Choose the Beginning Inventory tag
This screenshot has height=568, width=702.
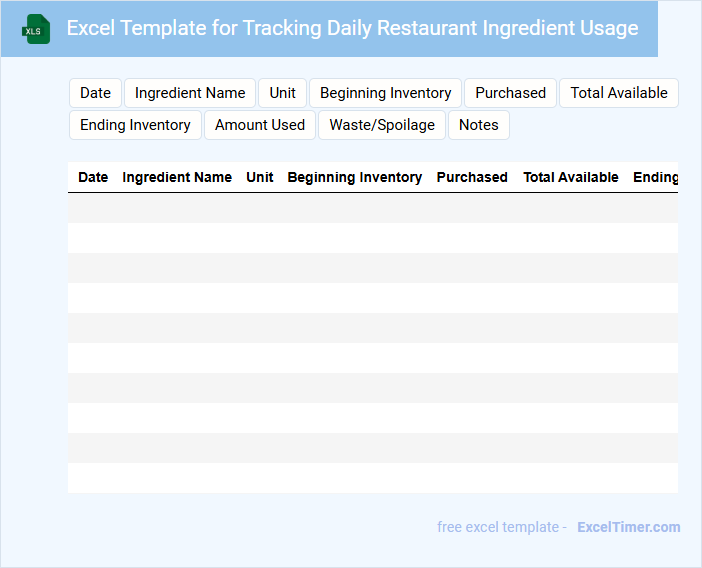385,93
